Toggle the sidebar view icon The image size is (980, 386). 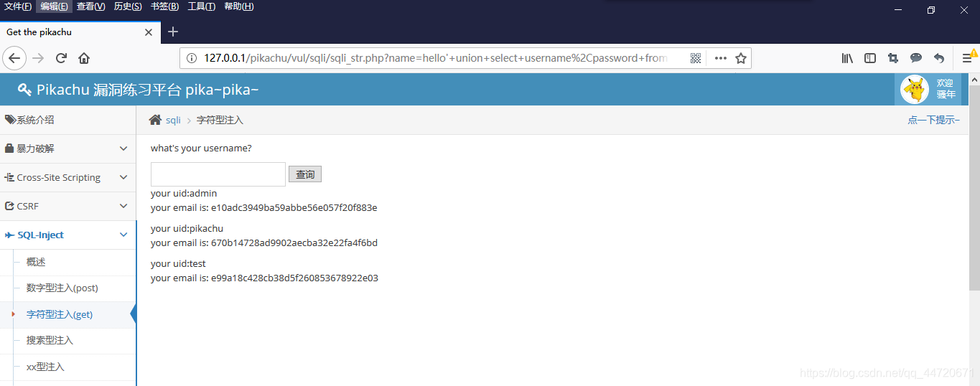870,58
